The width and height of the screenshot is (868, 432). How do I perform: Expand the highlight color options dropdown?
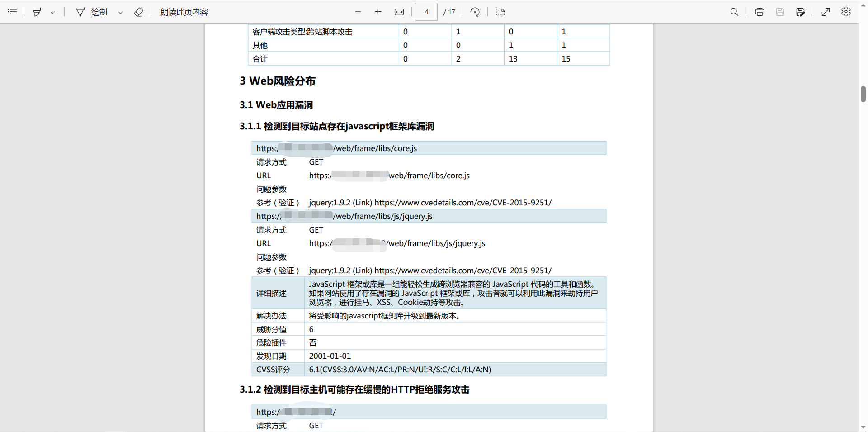53,12
